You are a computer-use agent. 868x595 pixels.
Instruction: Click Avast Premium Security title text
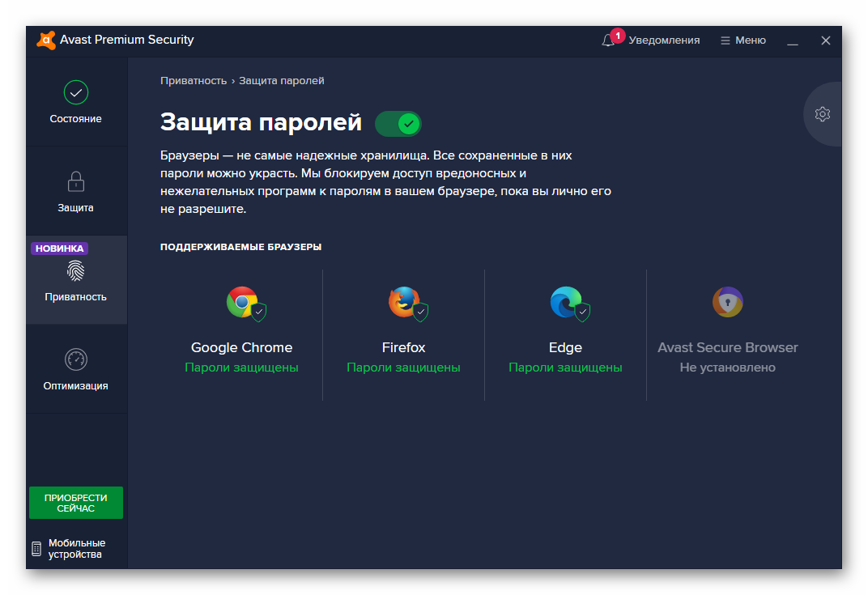127,40
